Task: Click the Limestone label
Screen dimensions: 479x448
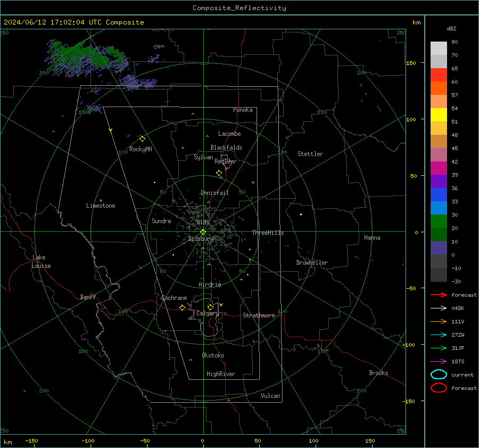Action: (101, 206)
